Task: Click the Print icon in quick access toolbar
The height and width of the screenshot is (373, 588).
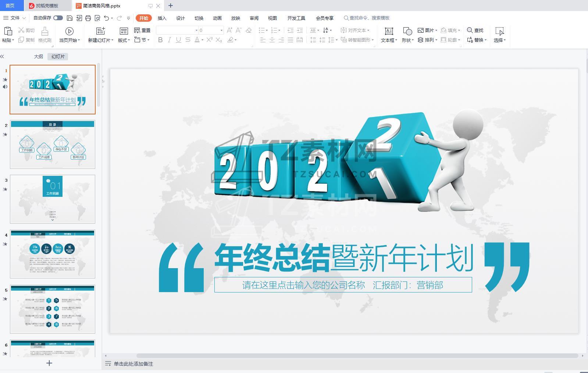Action: tap(88, 18)
